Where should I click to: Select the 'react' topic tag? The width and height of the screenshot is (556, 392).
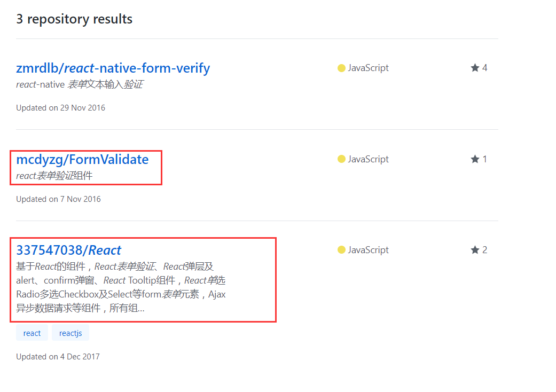(x=32, y=333)
